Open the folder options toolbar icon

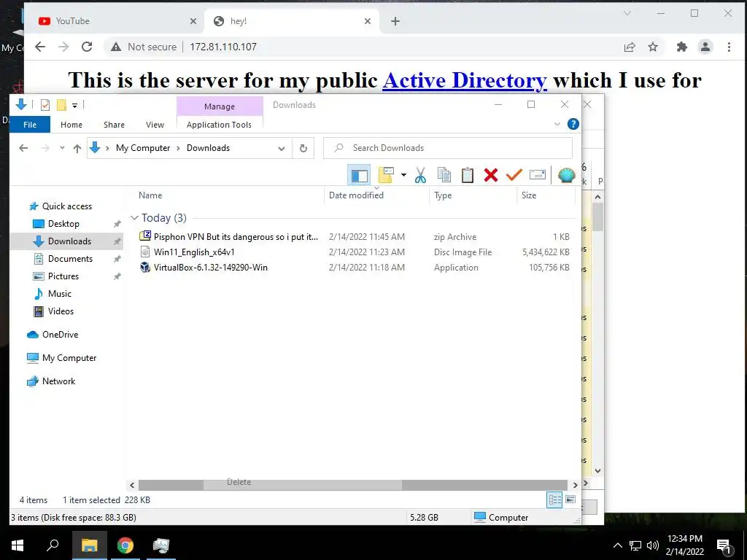coord(386,175)
